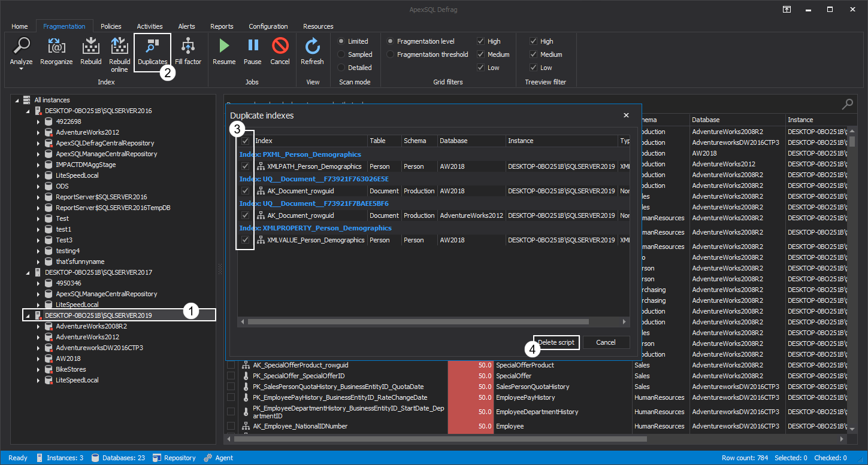The height and width of the screenshot is (465, 868).
Task: Uncheck Medium in Grid filters
Action: pyautogui.click(x=480, y=54)
